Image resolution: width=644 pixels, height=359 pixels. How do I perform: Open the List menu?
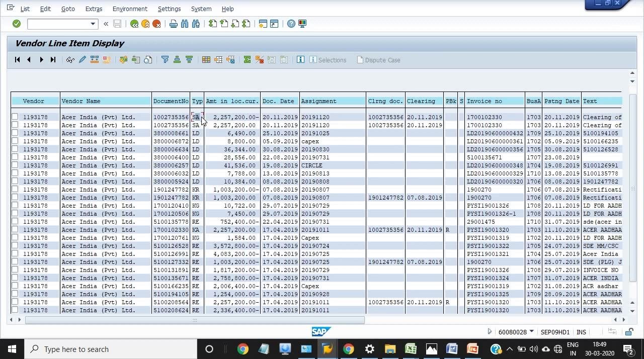25,9
